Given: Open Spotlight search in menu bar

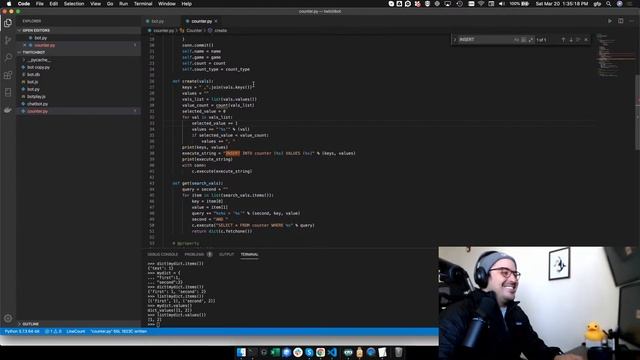Looking at the screenshot, I should coord(609,4).
